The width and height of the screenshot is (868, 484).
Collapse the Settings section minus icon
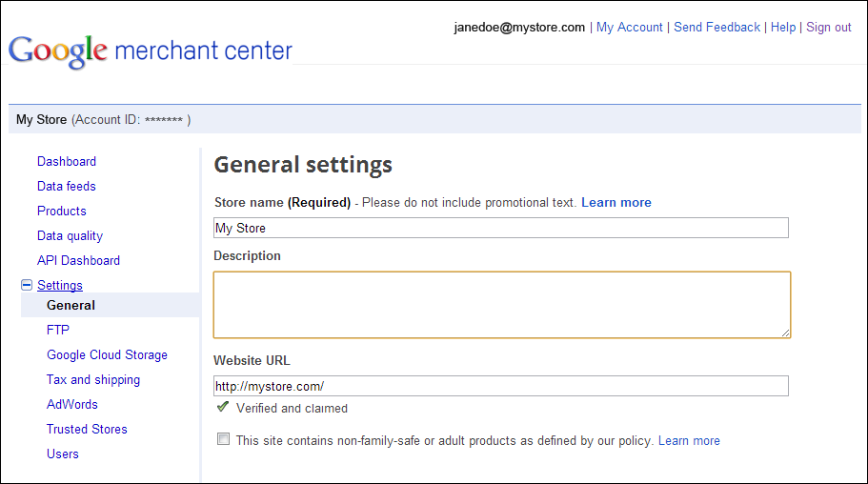pyautogui.click(x=27, y=285)
